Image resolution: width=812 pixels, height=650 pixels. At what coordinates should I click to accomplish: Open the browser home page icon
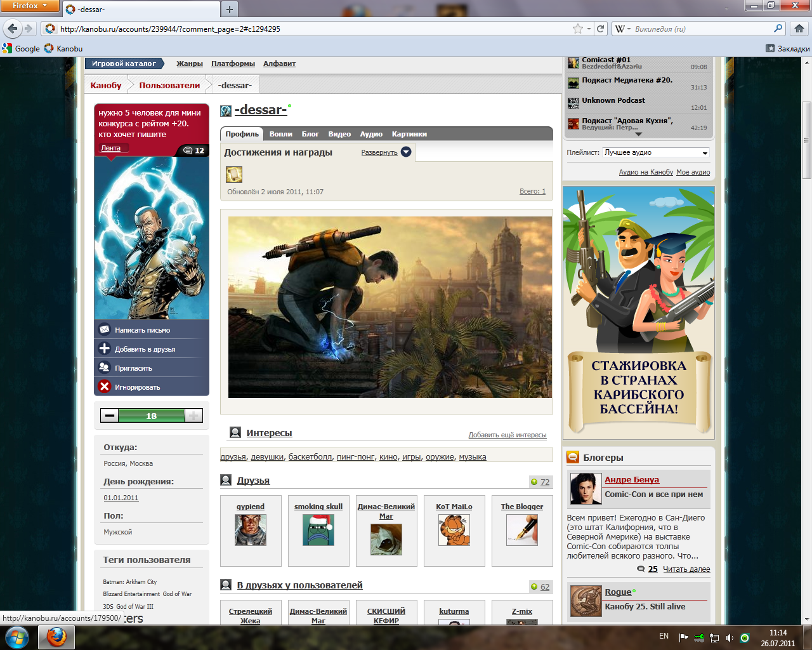tap(799, 29)
